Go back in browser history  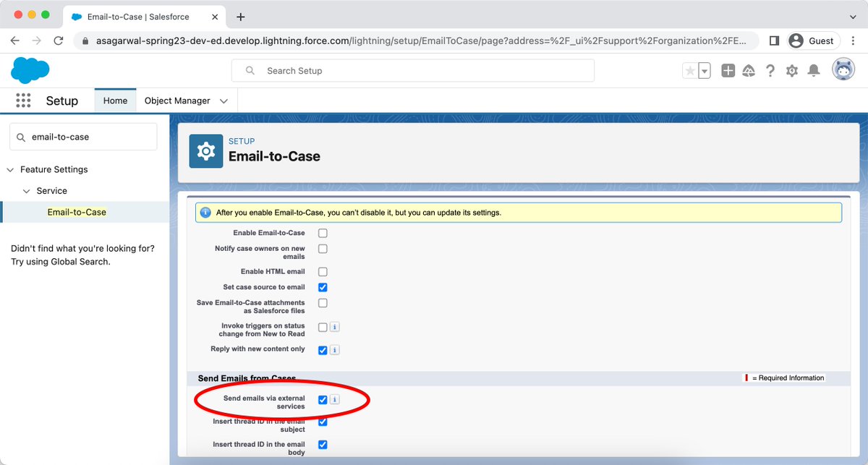point(15,41)
